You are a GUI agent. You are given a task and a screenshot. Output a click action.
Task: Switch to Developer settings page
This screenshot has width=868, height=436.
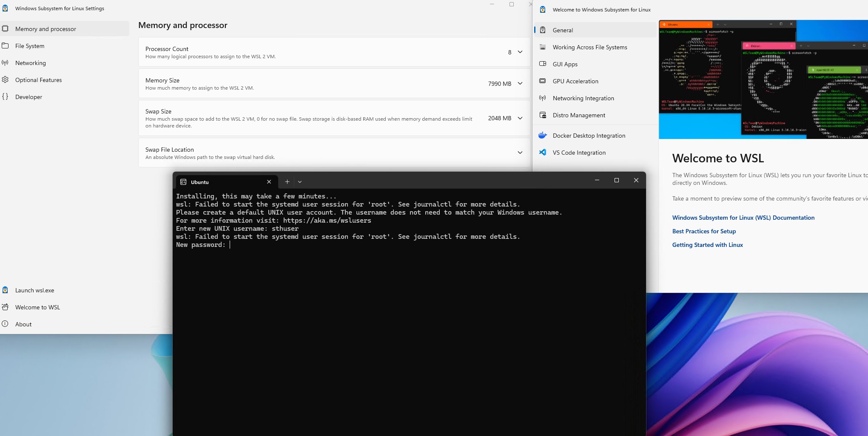point(65,97)
